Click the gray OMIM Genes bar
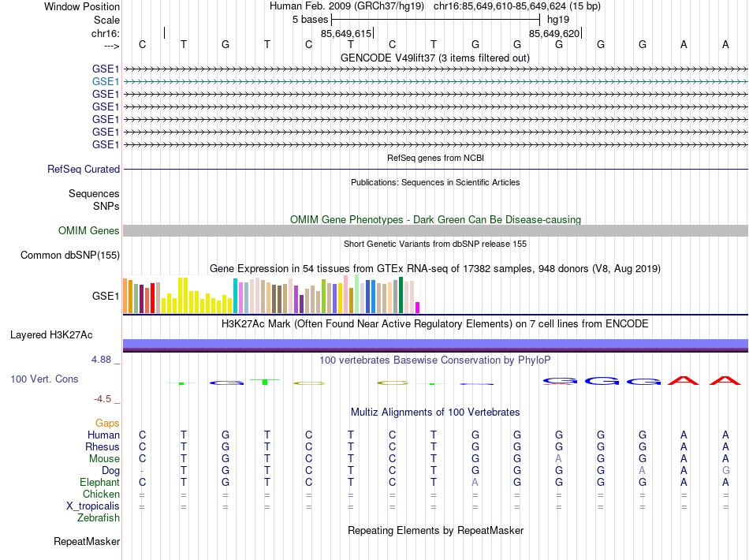 point(435,231)
